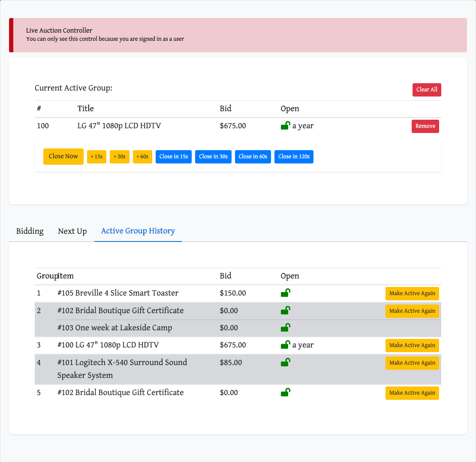This screenshot has width=476, height=462.
Task: Choose Close in 120s
Action: pos(294,157)
